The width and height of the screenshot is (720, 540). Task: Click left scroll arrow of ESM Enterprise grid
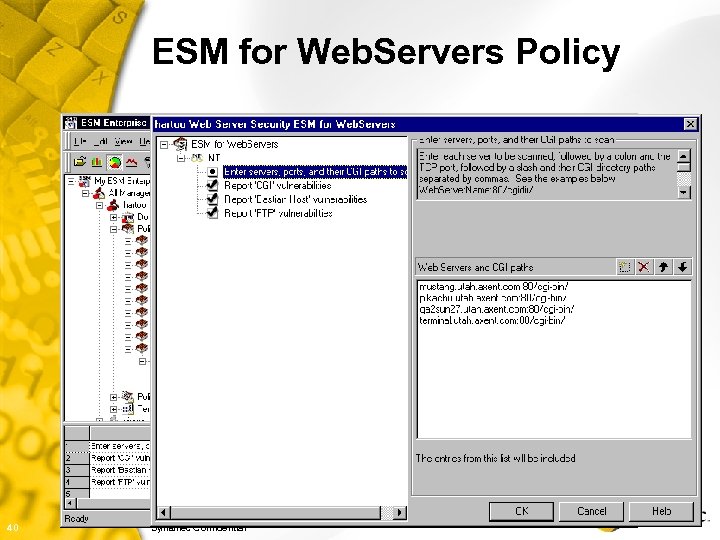(70, 503)
